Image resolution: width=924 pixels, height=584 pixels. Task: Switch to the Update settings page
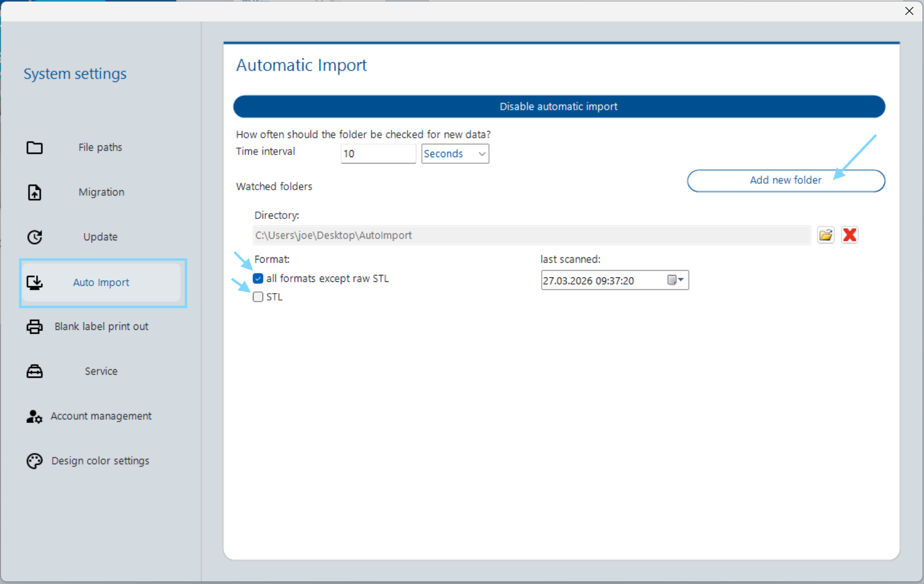(100, 237)
